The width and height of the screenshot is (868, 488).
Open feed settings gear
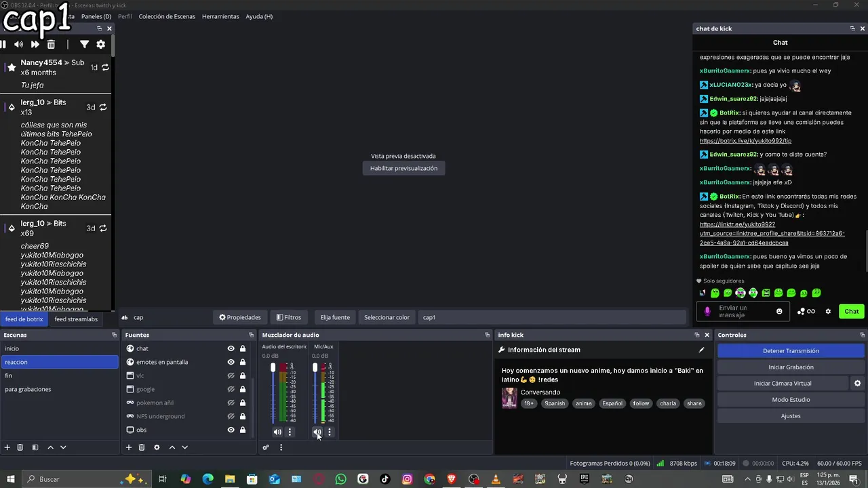pyautogui.click(x=100, y=44)
